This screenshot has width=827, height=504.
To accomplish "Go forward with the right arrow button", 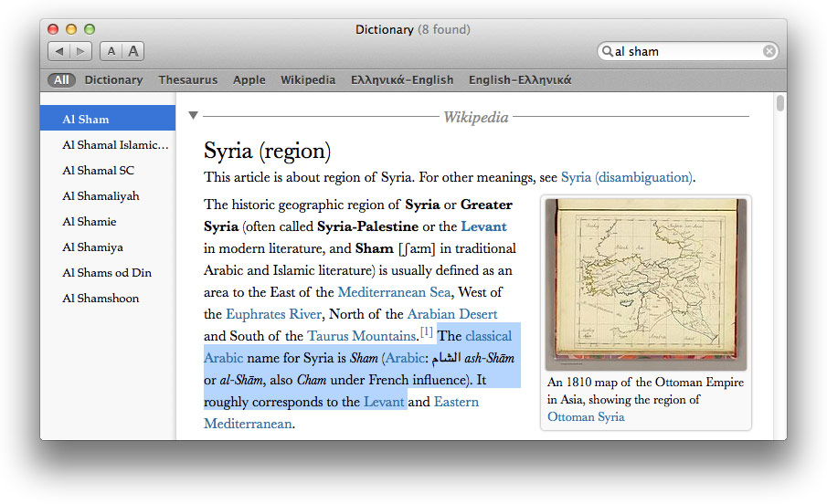I will click(80, 51).
